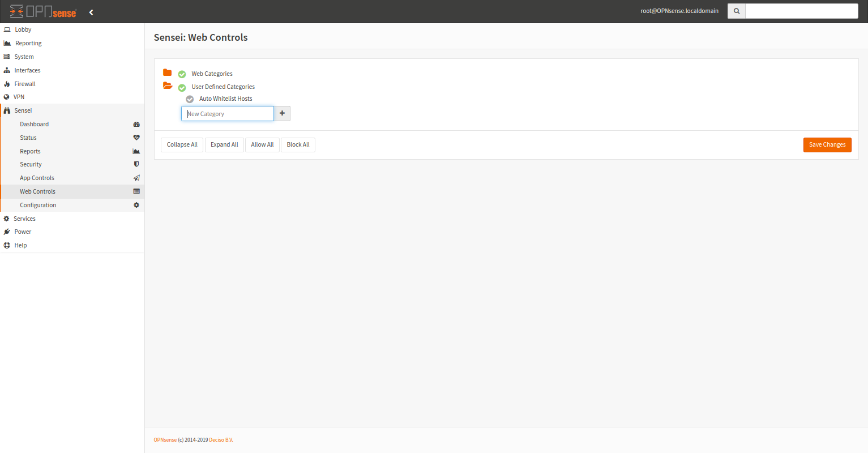
Task: Click the Security shield icon
Action: [136, 164]
